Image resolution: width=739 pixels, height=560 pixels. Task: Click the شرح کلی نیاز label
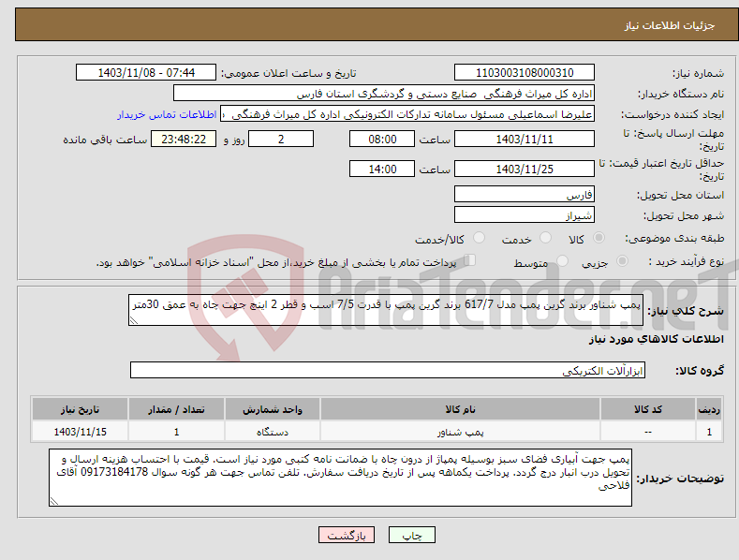686,311
